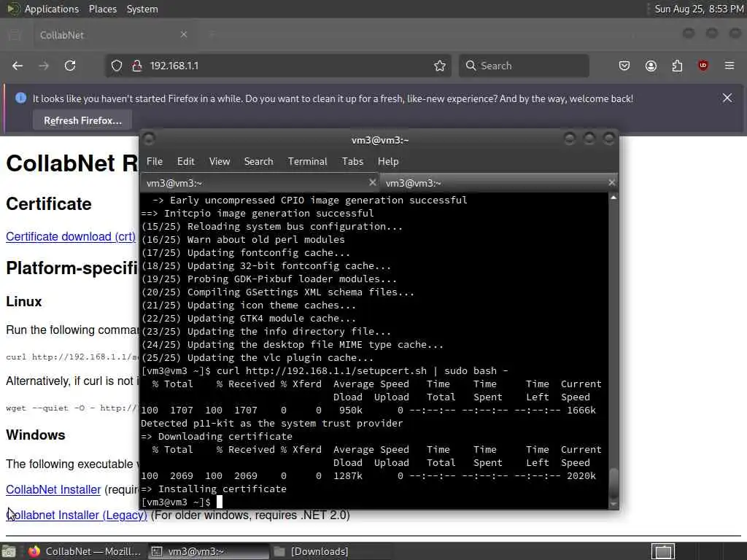Select the CollabNet Firefox tab
Viewport: 747px width, 560px height.
coord(112,35)
